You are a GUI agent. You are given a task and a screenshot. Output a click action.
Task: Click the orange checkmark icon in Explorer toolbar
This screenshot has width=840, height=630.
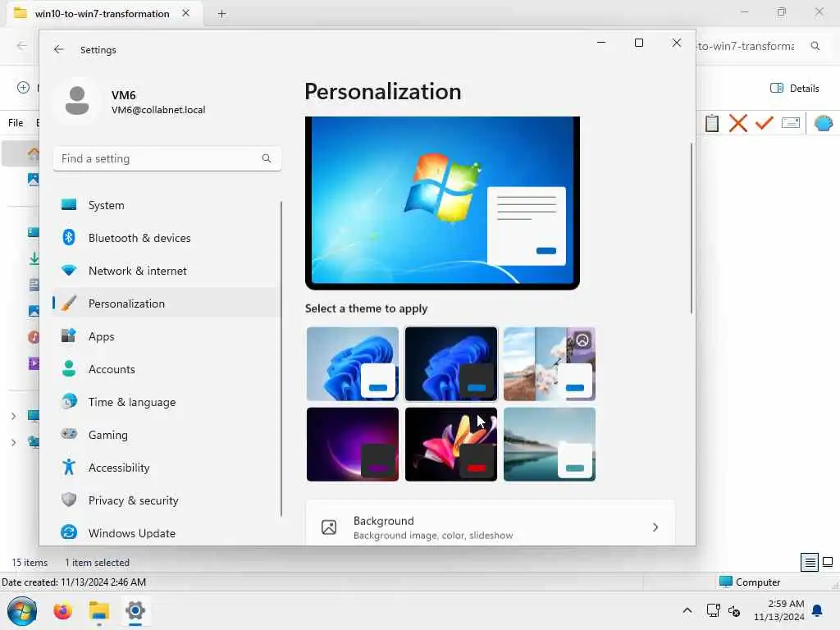(x=764, y=123)
